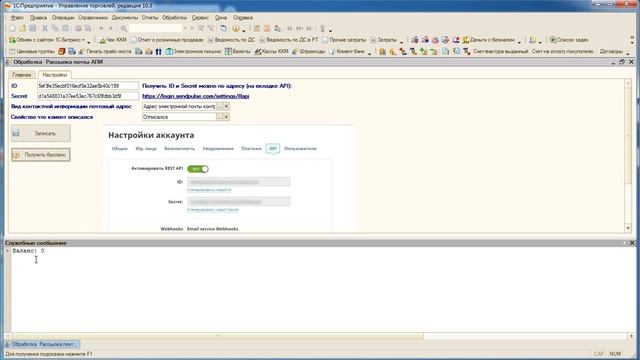This screenshot has height=360, width=640.
Task: Click the ID input field
Action: tap(88, 86)
